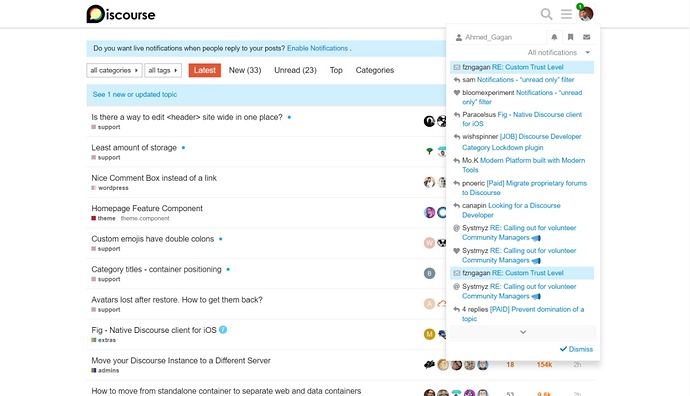Open Custom emojis have double colons topic
The width and height of the screenshot is (690, 396).
tap(153, 239)
